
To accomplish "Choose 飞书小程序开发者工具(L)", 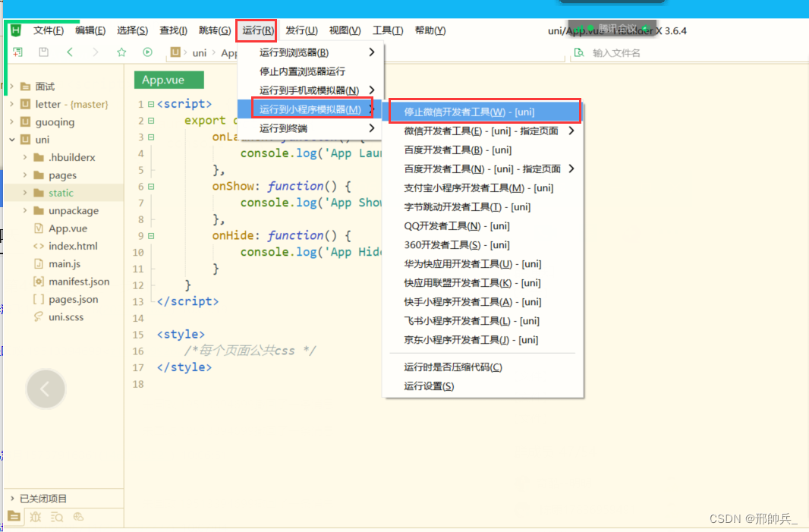I will click(483, 321).
